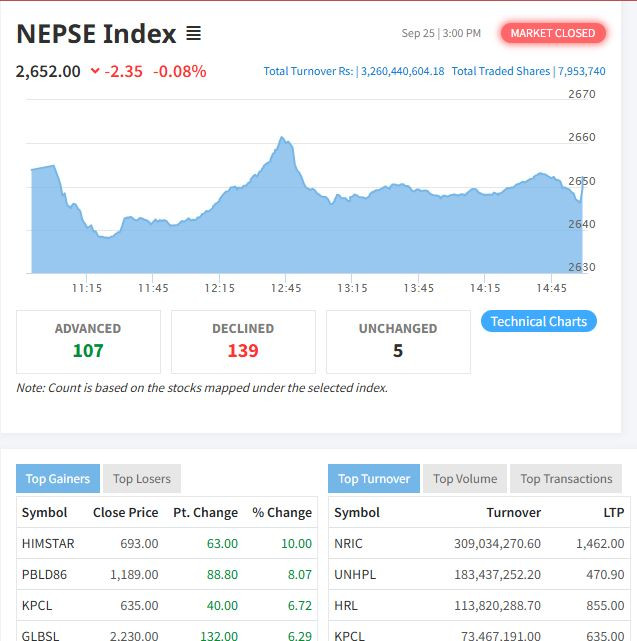Switch to the Top Volume tab
The width and height of the screenshot is (637, 641).
click(x=465, y=479)
